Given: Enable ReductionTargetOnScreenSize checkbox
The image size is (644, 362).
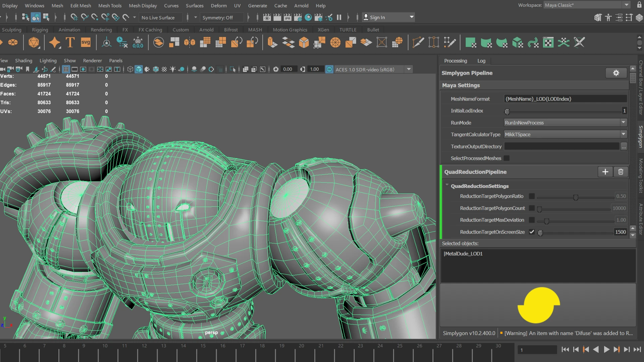Looking at the screenshot, I should coord(531,232).
